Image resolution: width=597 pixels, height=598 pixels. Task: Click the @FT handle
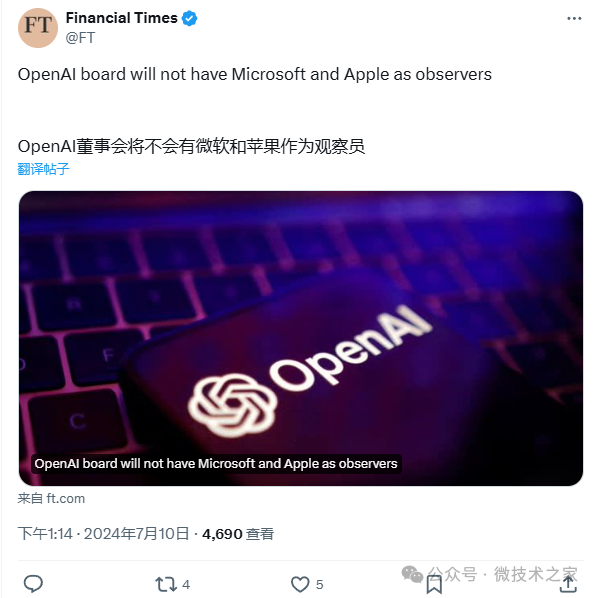coord(80,38)
